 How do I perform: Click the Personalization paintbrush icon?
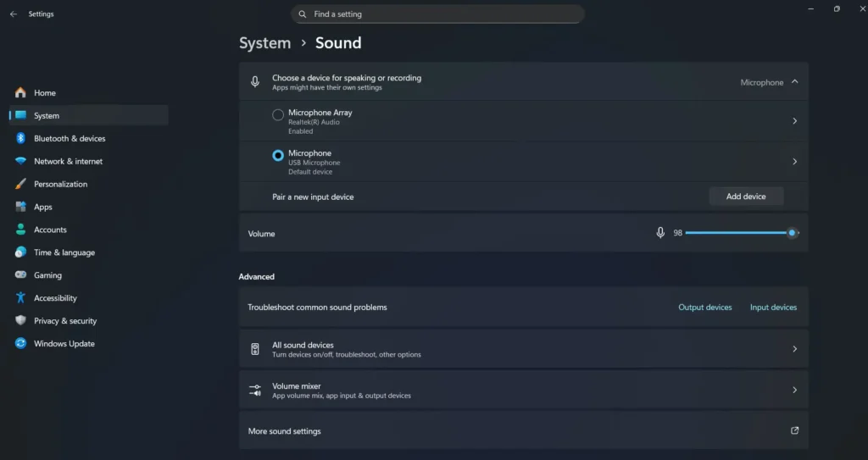(x=20, y=184)
